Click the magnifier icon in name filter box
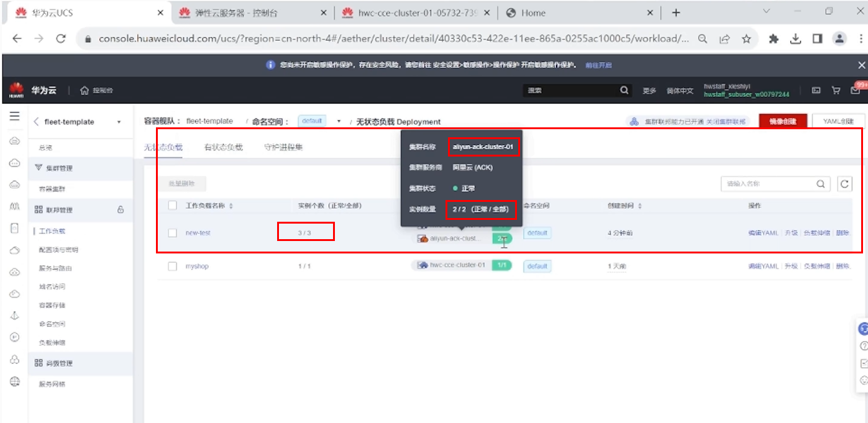The height and width of the screenshot is (423, 868). (x=821, y=184)
